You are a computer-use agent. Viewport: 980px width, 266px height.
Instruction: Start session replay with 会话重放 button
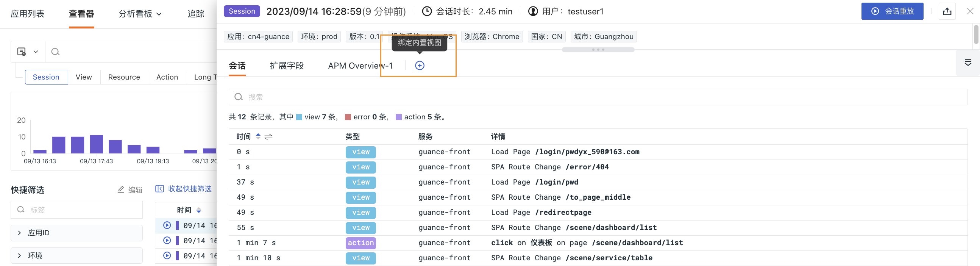point(892,11)
